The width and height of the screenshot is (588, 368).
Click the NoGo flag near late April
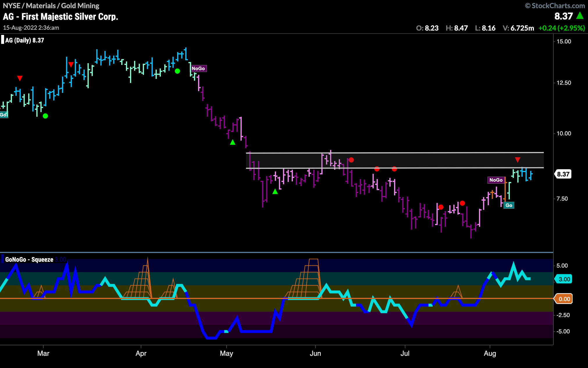tap(198, 68)
